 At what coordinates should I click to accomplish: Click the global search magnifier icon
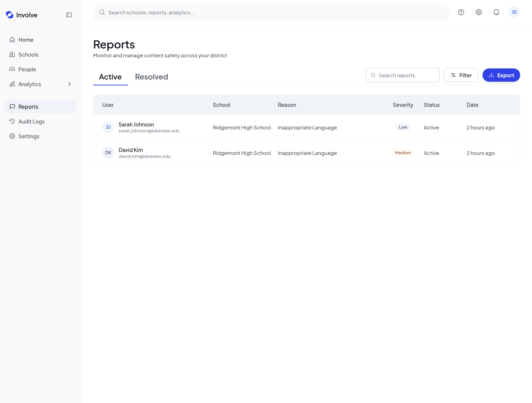102,12
